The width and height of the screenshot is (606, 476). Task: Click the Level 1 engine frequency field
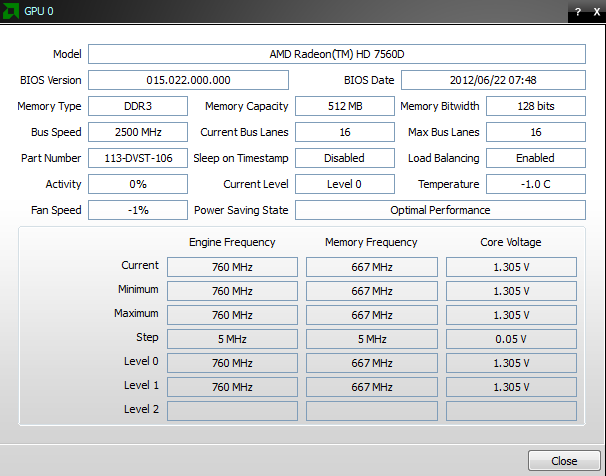(x=232, y=387)
